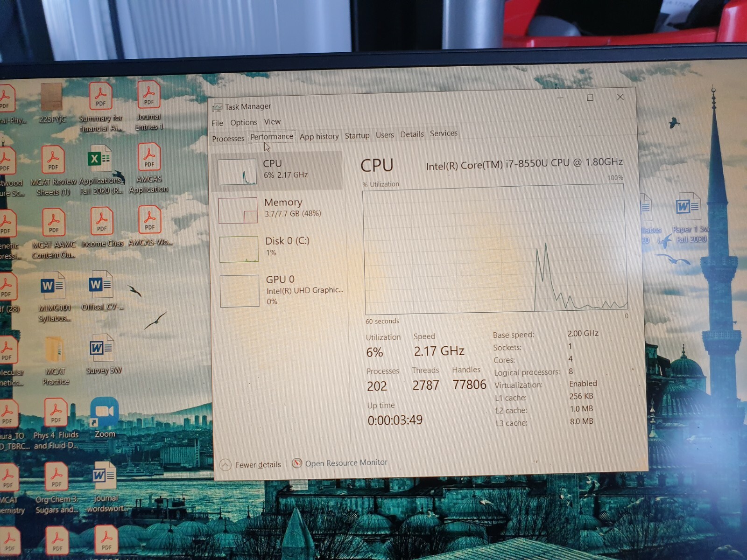Image resolution: width=747 pixels, height=560 pixels.
Task: Click the Threads count 2787
Action: pyautogui.click(x=426, y=385)
